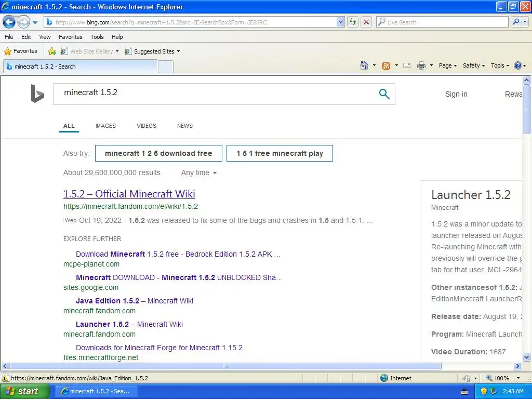The width and height of the screenshot is (532, 399).
Task: Click the Home icon in command bar
Action: pyautogui.click(x=364, y=65)
